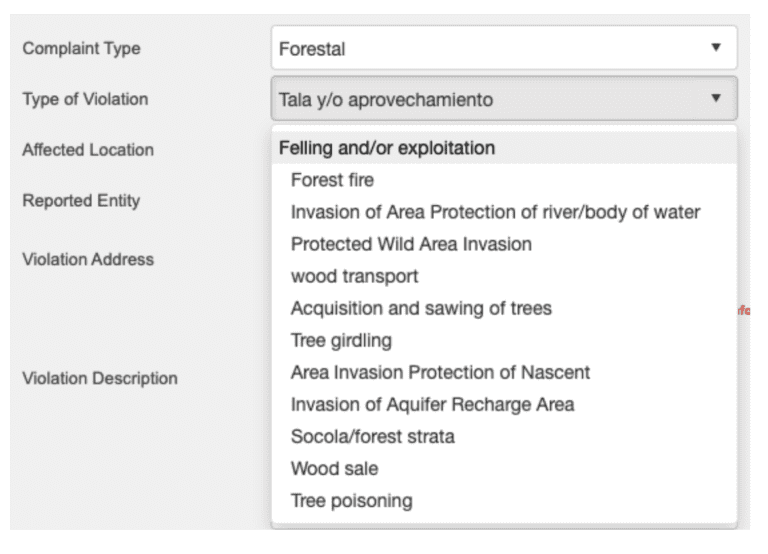Select the Tree poisoning option

(x=351, y=500)
